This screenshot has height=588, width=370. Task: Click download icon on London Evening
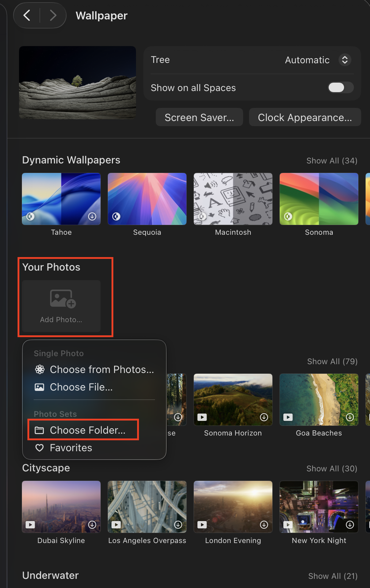264,525
